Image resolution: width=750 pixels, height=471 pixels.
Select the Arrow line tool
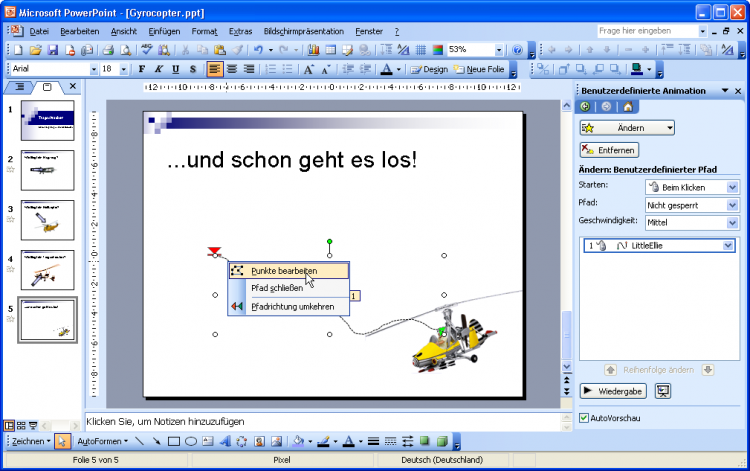pos(156,441)
